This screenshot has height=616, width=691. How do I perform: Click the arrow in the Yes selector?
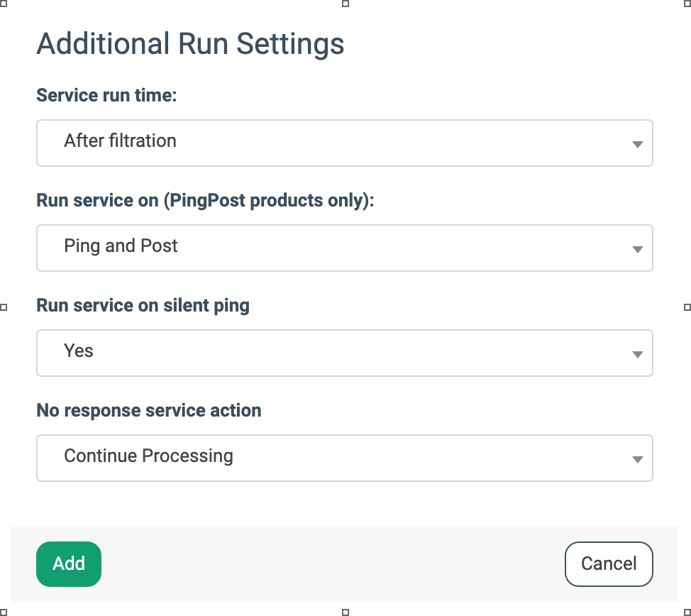tap(637, 355)
